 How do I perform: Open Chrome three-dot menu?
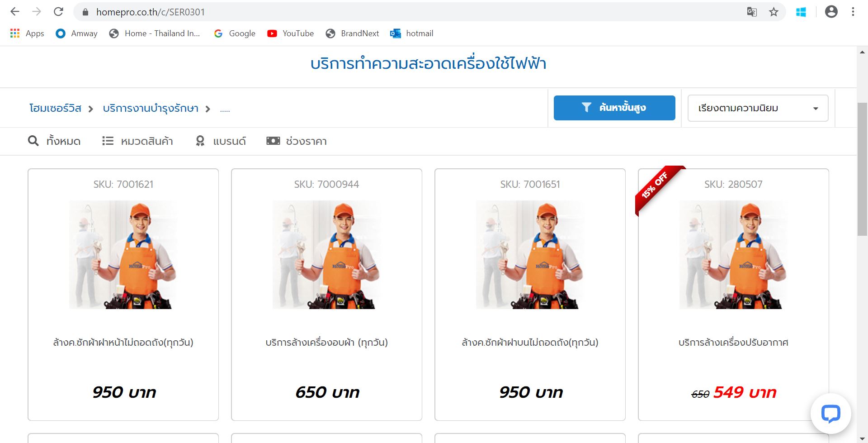click(853, 12)
